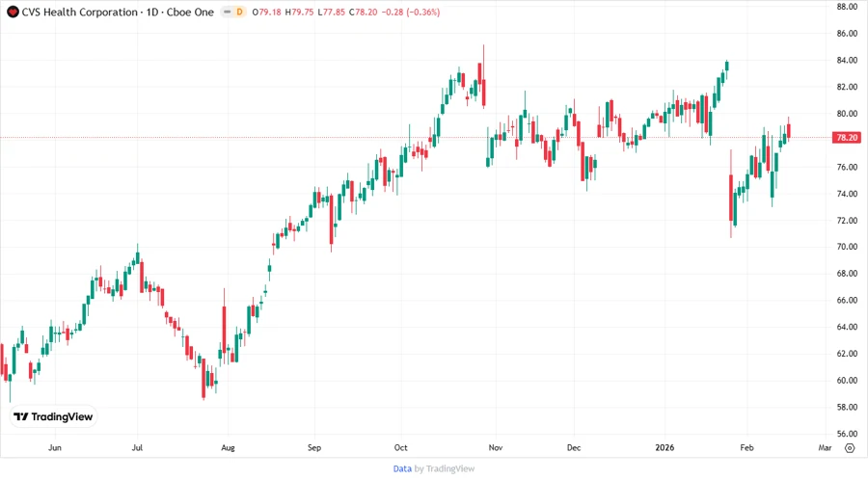Image resolution: width=868 pixels, height=480 pixels.
Task: Click the 66.00 price axis label
Action: tap(847, 301)
